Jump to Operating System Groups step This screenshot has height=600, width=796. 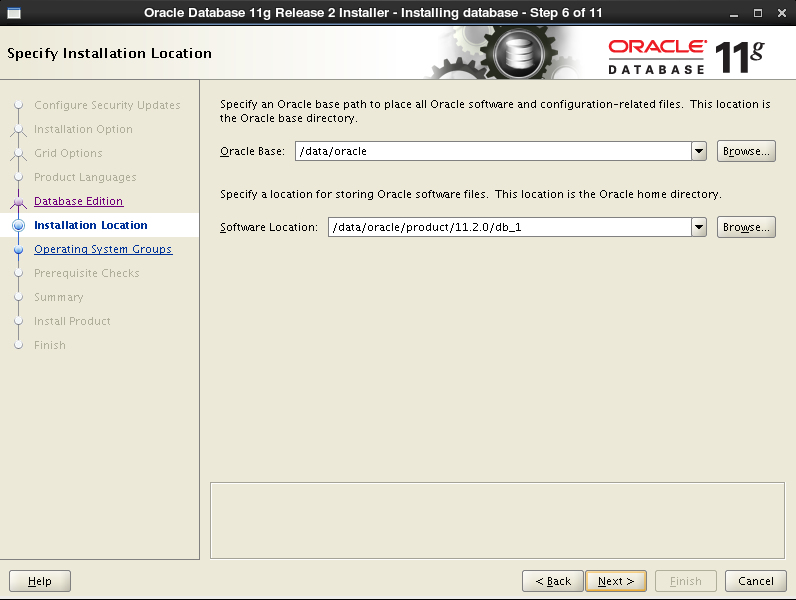point(103,249)
